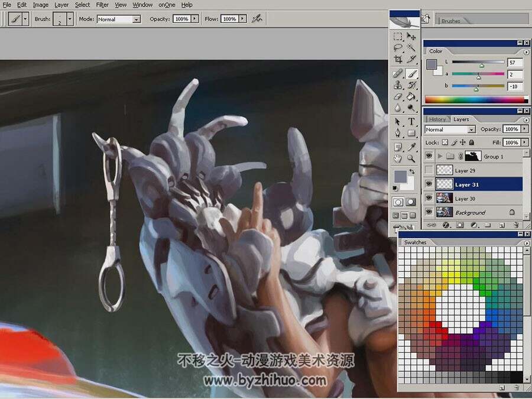Select the Pen tool

point(398,133)
